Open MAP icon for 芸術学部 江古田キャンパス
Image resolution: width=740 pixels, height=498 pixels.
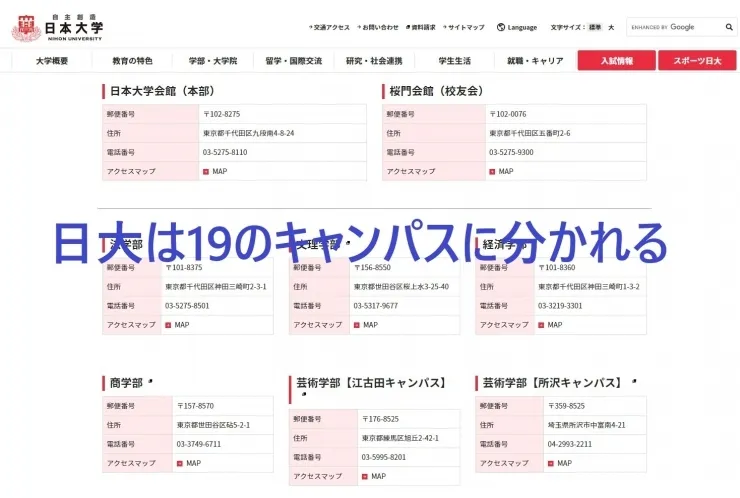tap(365, 477)
